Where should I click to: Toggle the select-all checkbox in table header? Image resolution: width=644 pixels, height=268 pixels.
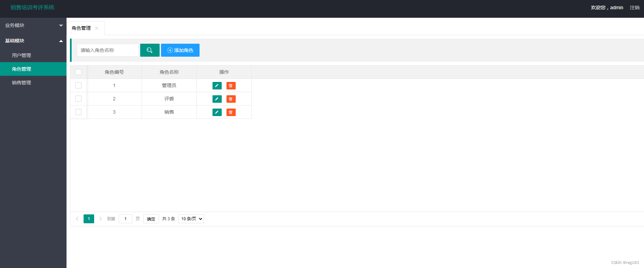pyautogui.click(x=78, y=72)
